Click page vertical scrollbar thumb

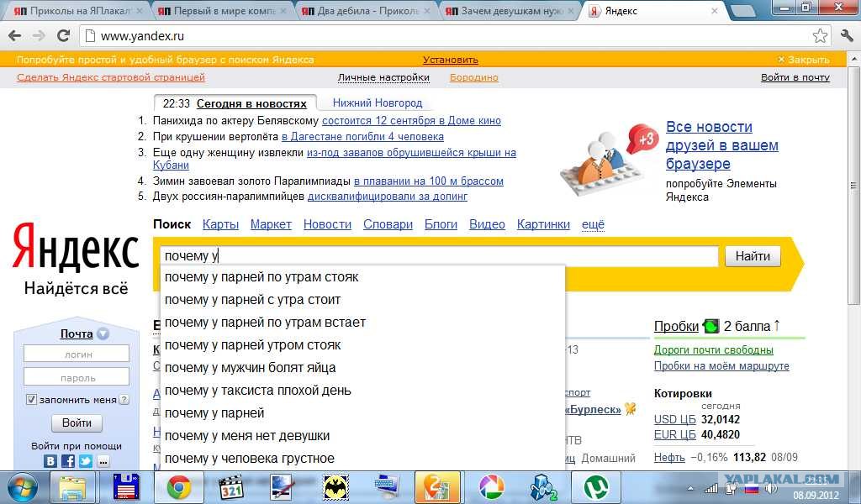click(x=853, y=186)
